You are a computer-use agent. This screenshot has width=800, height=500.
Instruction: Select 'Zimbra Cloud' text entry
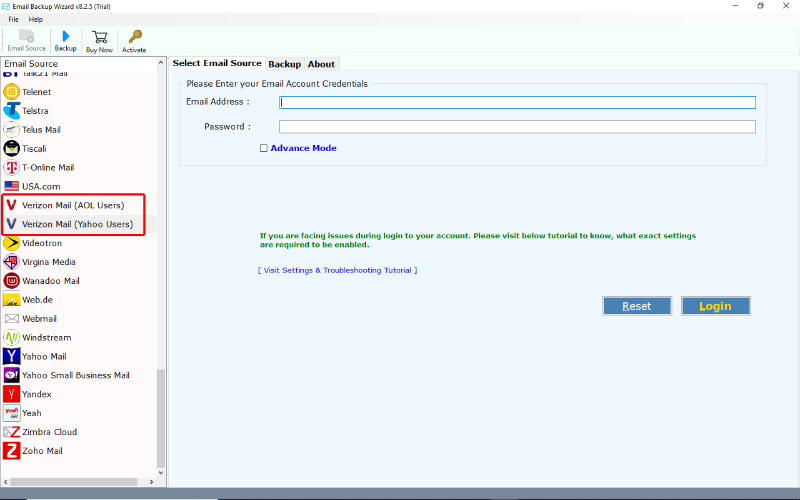pyautogui.click(x=49, y=432)
